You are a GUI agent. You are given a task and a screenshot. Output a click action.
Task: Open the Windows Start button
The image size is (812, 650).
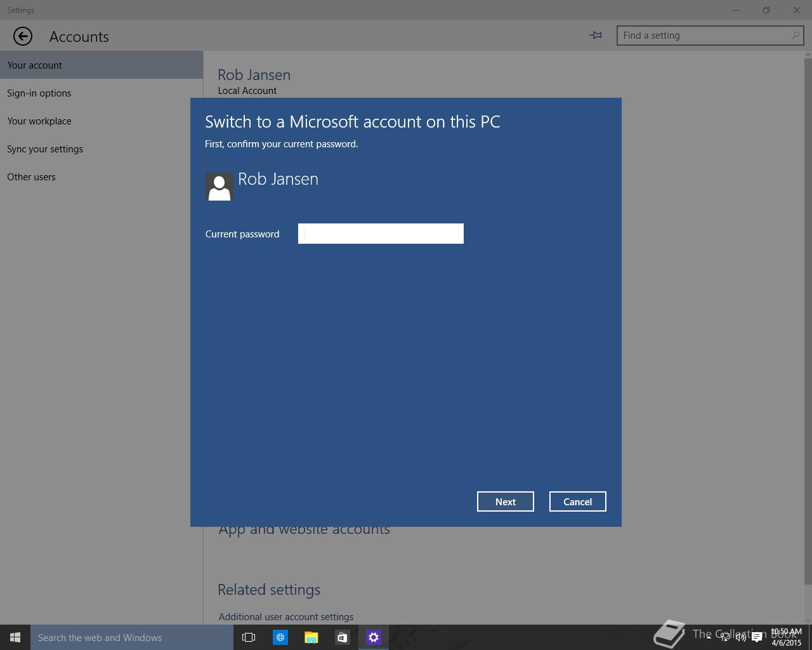click(15, 637)
